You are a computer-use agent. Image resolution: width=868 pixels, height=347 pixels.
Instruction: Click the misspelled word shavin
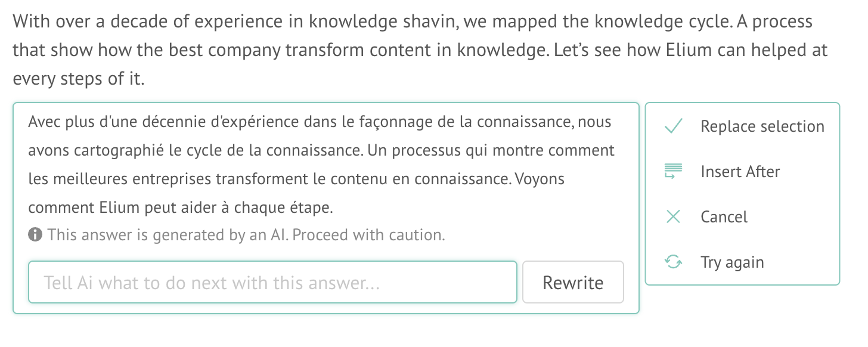[x=430, y=23]
